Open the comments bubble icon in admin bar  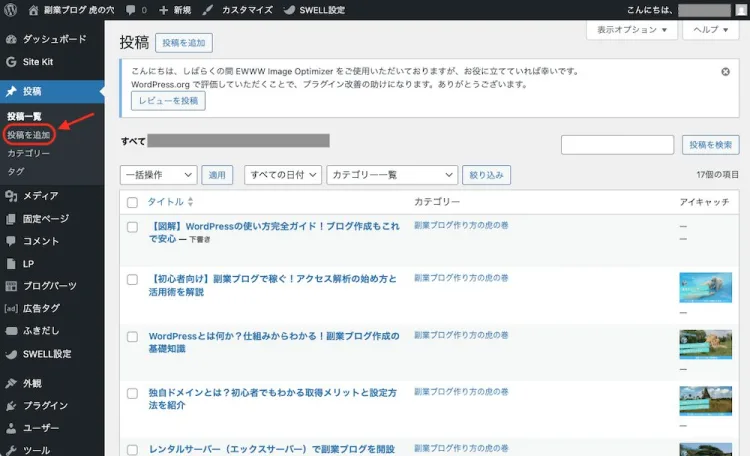[x=131, y=10]
